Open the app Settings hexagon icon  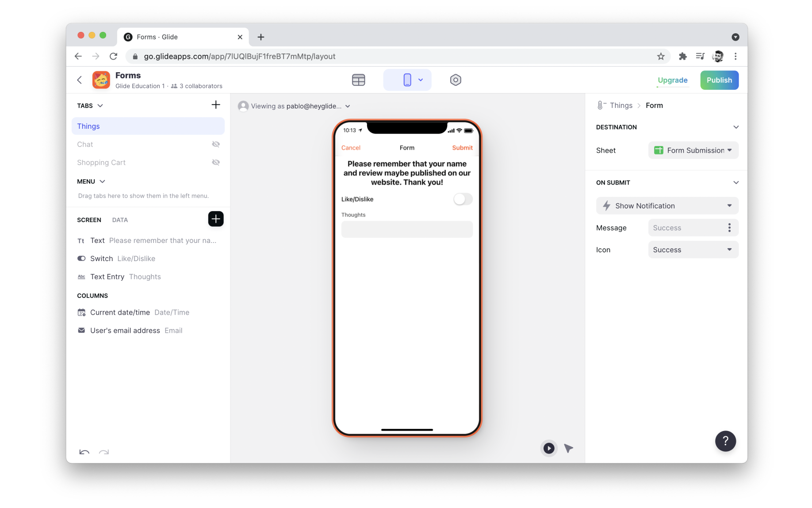click(455, 80)
